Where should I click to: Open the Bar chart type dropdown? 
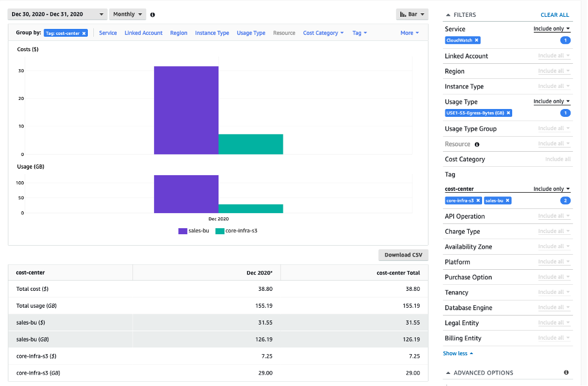412,14
